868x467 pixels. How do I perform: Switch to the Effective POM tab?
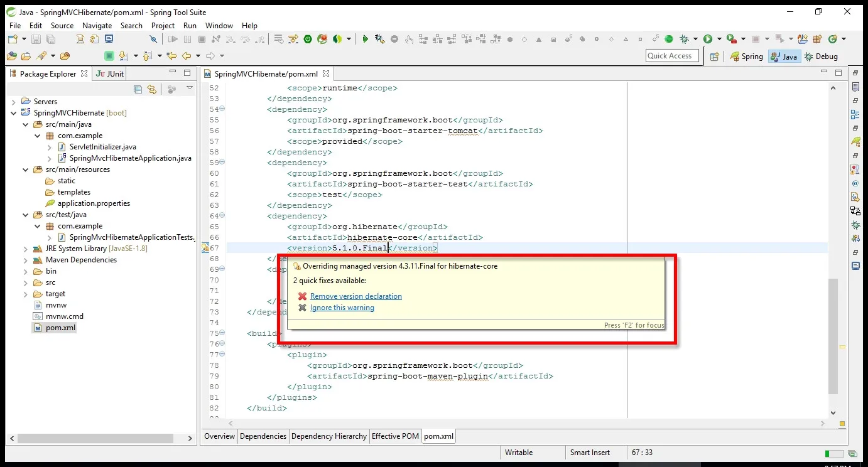395,436
